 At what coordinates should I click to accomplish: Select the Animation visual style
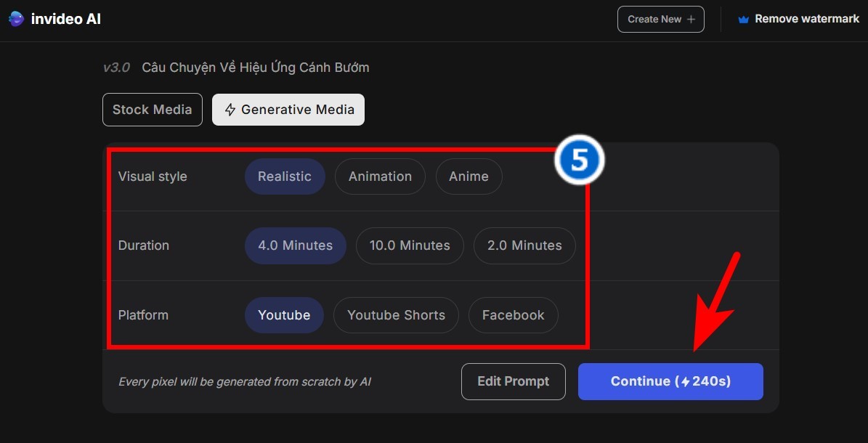(x=380, y=176)
